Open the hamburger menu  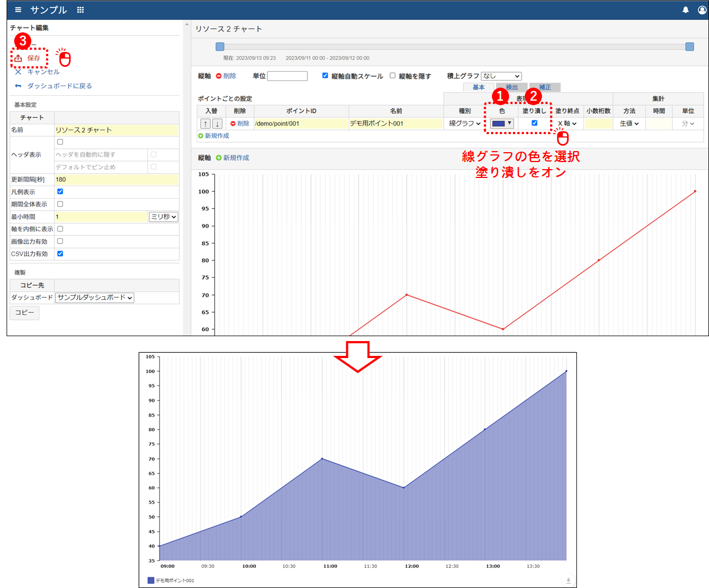[x=18, y=10]
